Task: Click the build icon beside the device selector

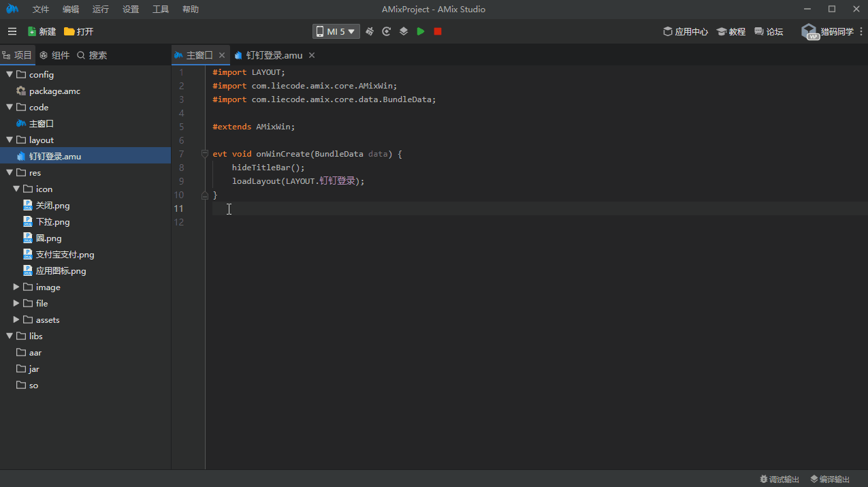Action: pyautogui.click(x=370, y=31)
